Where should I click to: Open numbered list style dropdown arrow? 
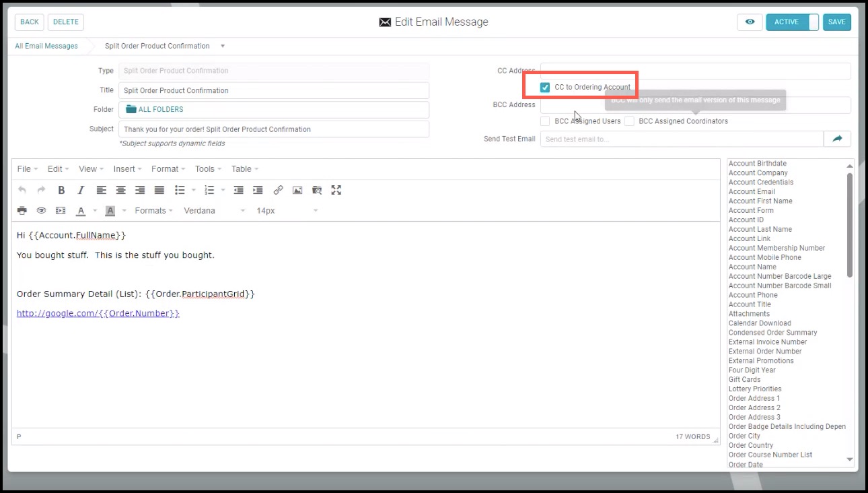[x=223, y=191]
